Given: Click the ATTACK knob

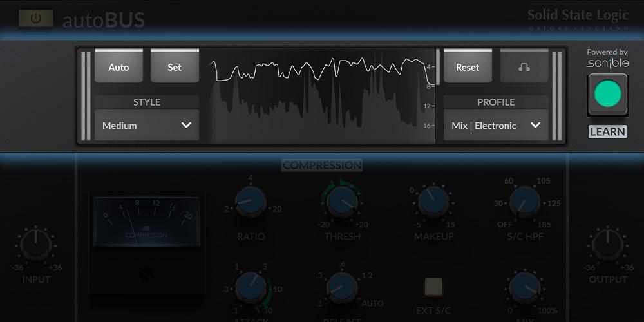Looking at the screenshot, I should click(x=251, y=287).
